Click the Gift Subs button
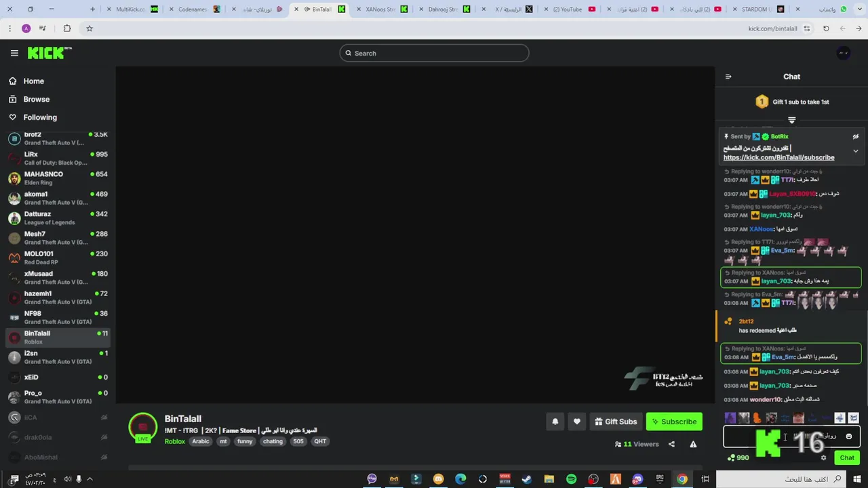This screenshot has width=868, height=488. pos(616,422)
